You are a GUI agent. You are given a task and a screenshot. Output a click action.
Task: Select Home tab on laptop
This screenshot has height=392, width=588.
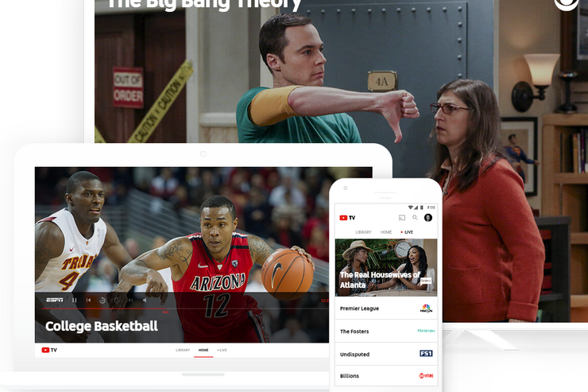pyautogui.click(x=203, y=350)
